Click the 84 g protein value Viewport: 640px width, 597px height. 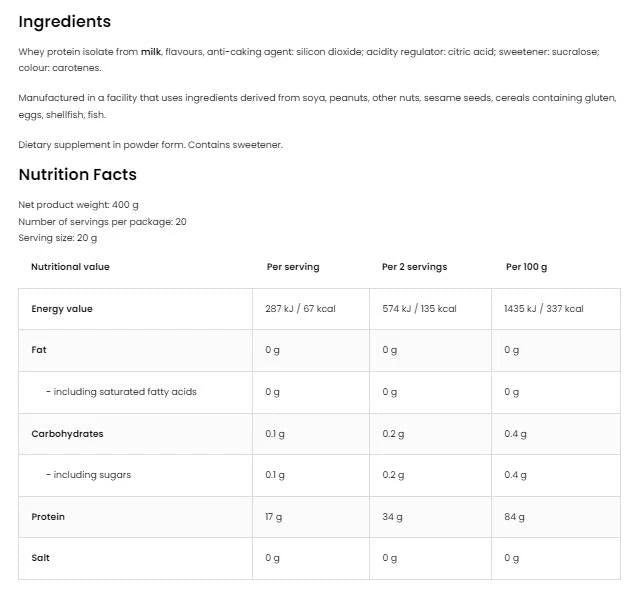[x=514, y=517]
